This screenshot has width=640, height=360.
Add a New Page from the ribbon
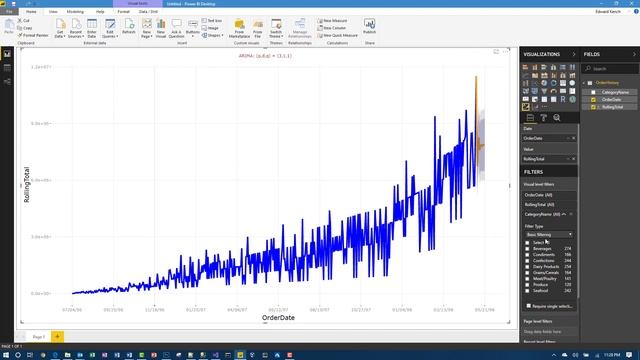[147, 28]
